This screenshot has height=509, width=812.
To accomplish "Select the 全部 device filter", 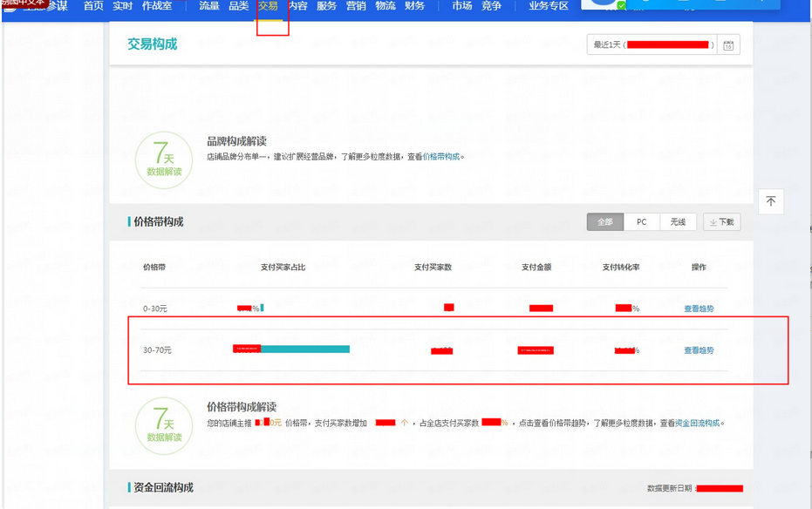I will 604,222.
